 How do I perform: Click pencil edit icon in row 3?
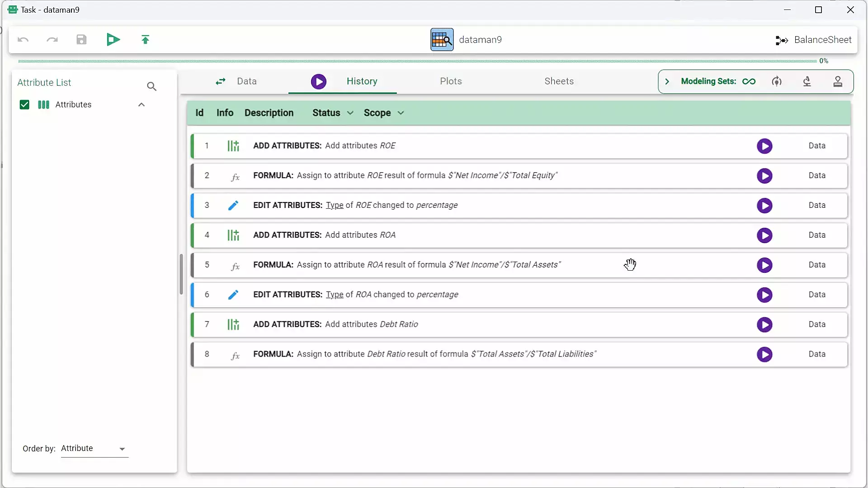[x=233, y=206]
